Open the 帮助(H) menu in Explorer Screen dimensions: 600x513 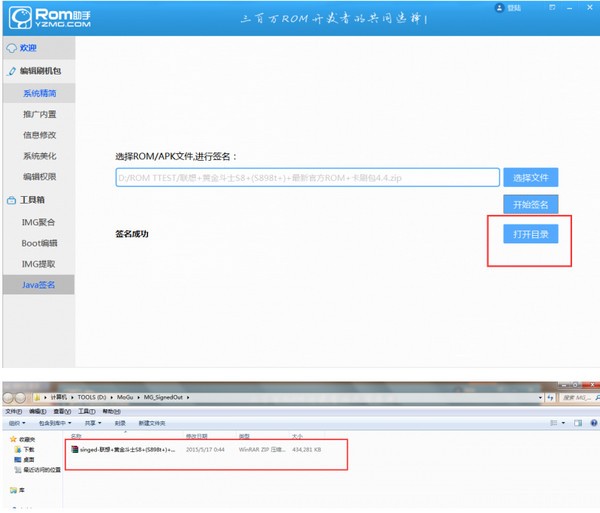coord(111,412)
